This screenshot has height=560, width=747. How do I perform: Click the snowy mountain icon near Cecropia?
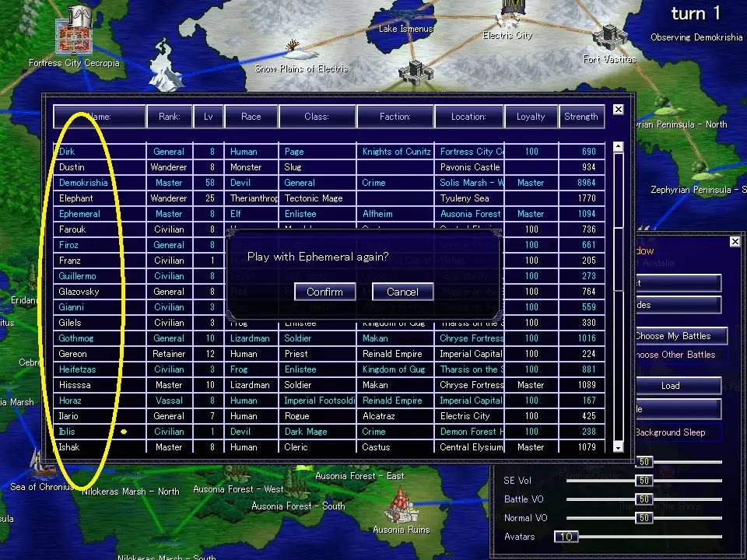pos(165,67)
